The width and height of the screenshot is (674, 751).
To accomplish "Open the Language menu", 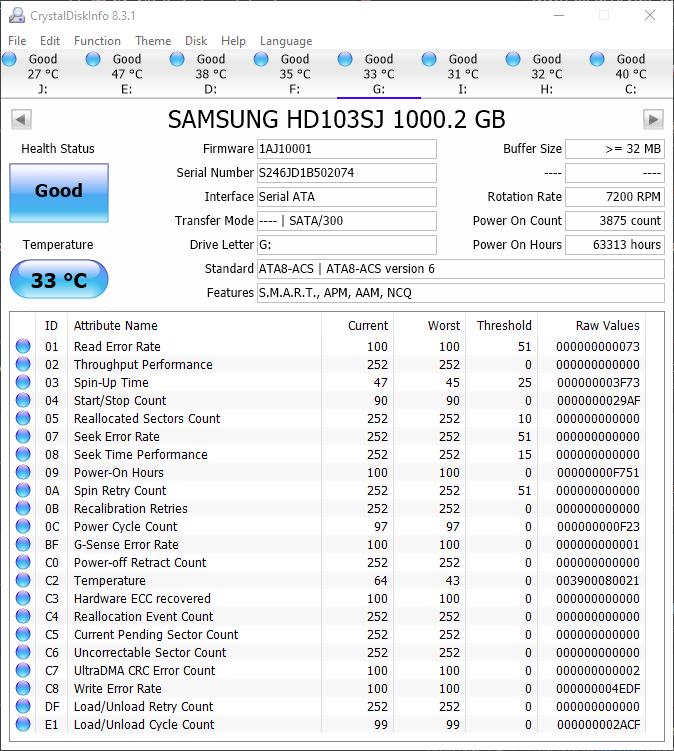I will (286, 41).
